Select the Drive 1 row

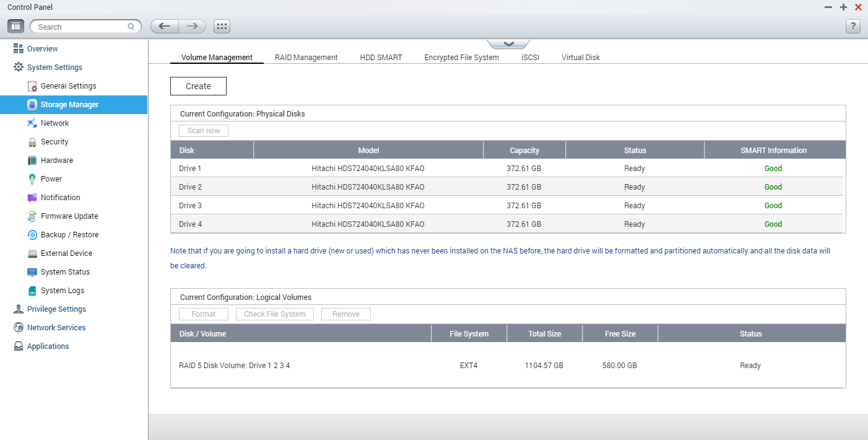pos(508,169)
